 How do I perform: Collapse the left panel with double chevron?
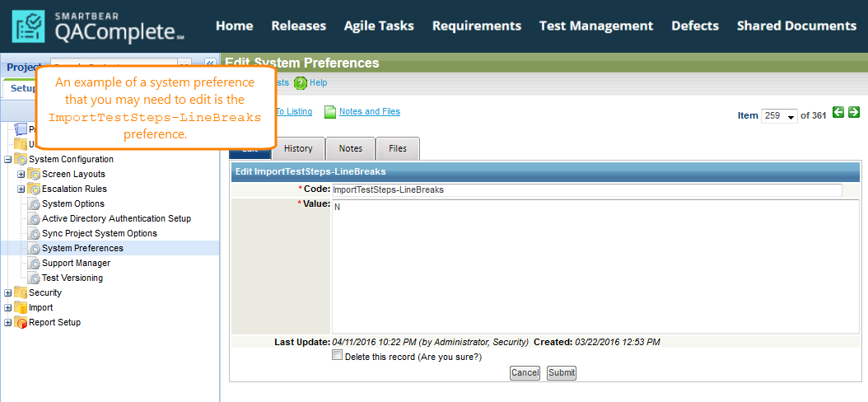pos(210,63)
